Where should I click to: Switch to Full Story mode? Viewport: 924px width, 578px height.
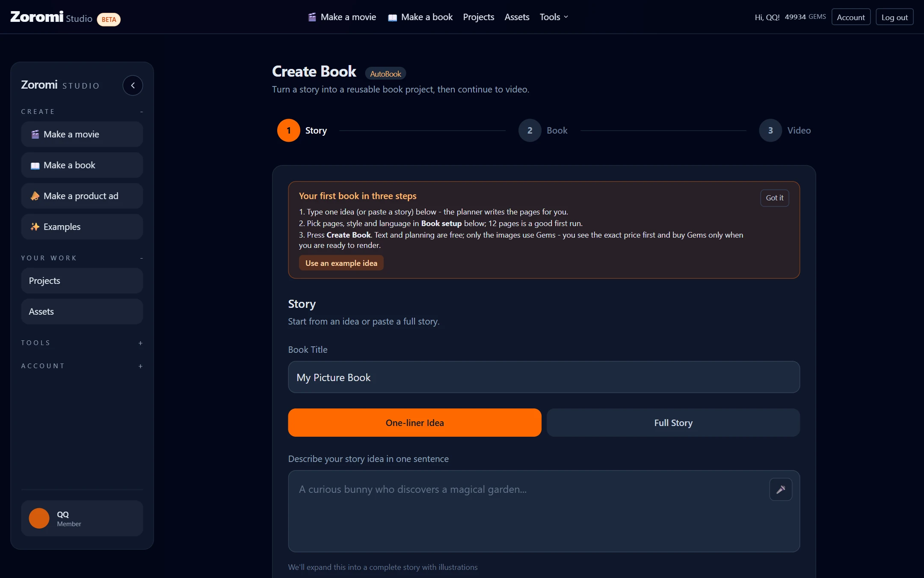tap(673, 423)
